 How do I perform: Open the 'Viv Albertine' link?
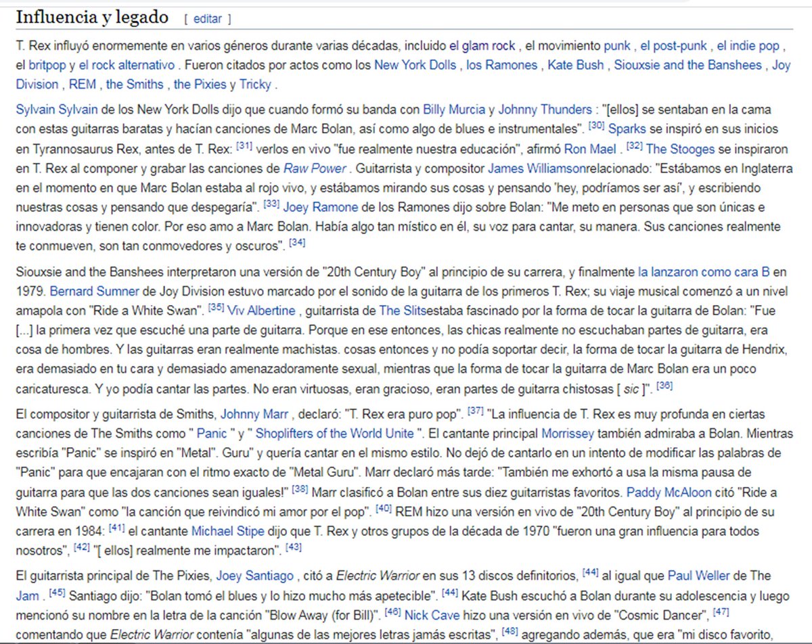click(x=262, y=310)
